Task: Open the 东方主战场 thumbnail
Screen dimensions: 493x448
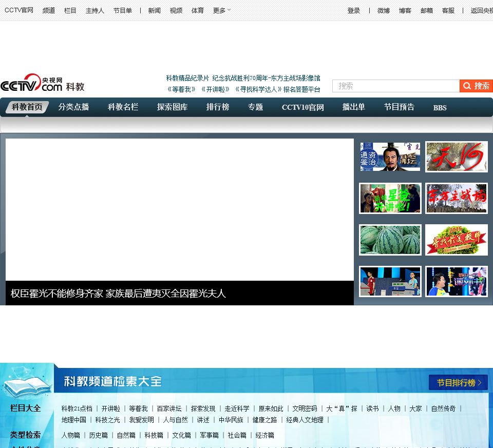Action: pyautogui.click(x=456, y=198)
